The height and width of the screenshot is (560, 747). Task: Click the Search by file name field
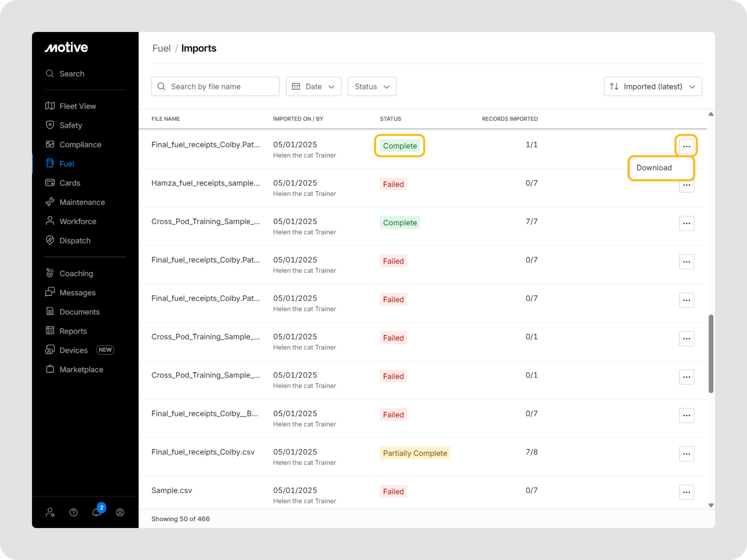215,86
